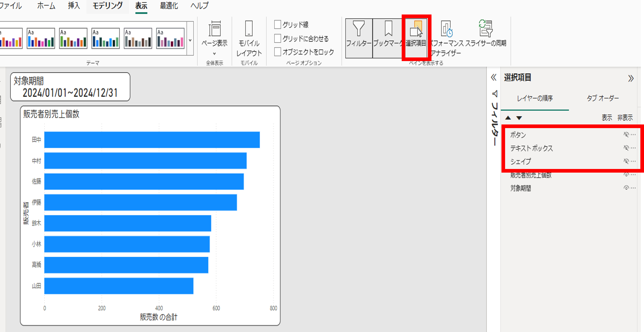Apply the fourth theme with blue-green bars

click(105, 38)
